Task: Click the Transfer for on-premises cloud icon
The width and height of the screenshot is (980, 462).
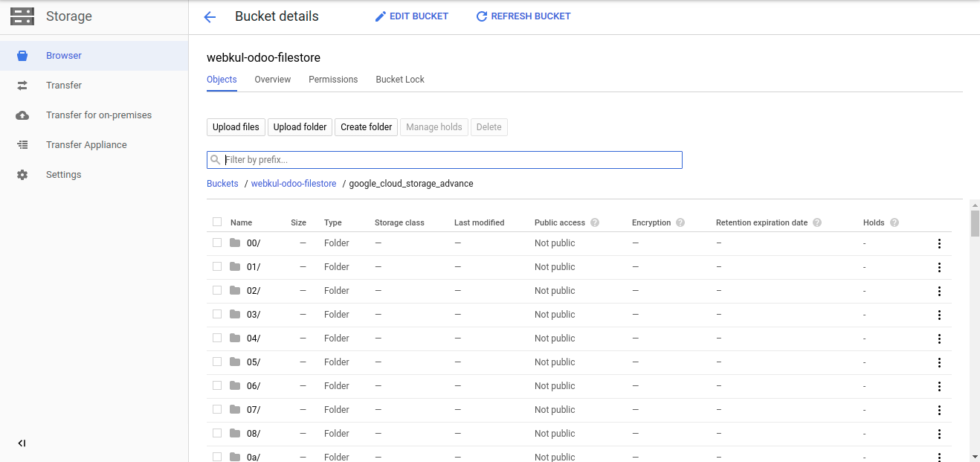Action: pos(22,115)
